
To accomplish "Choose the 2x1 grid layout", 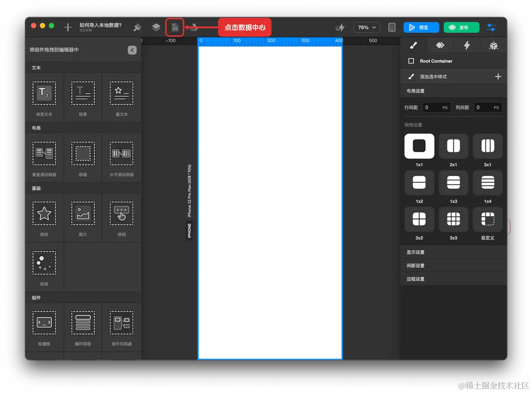I will pos(454,146).
